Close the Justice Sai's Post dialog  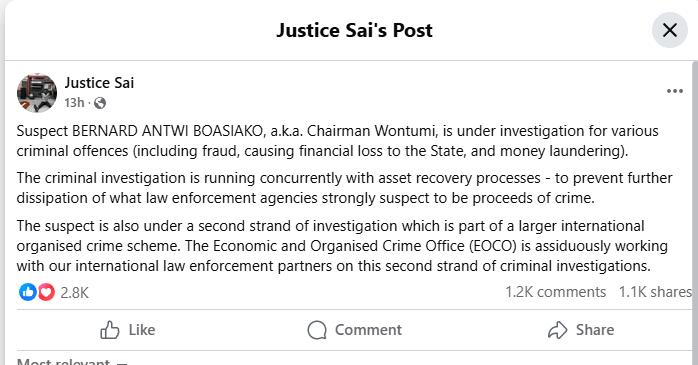click(x=670, y=30)
